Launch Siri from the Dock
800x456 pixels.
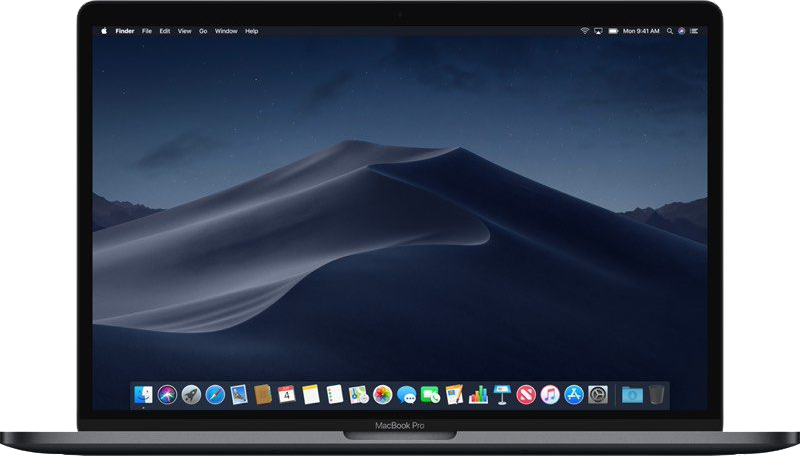click(167, 395)
